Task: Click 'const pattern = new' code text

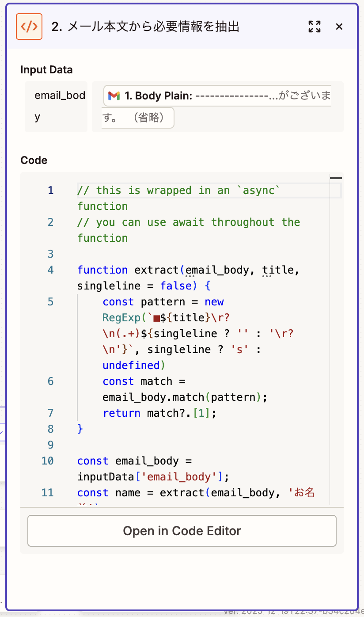Action: pos(163,302)
